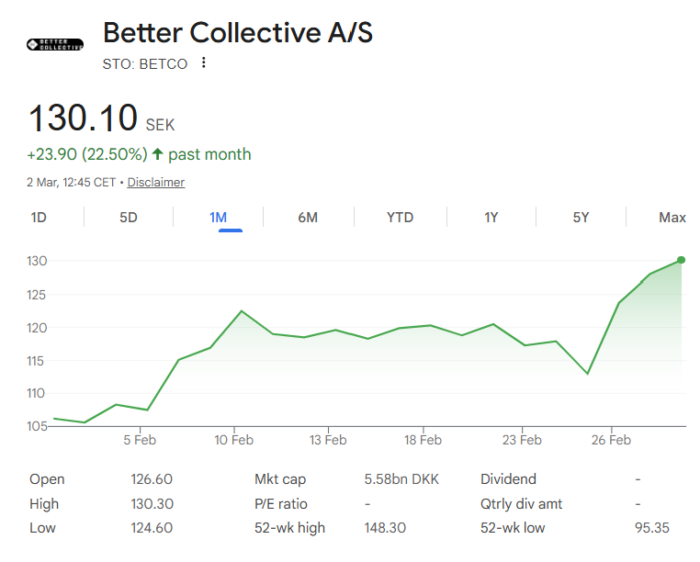
Task: Click the green upward arrow indicator
Action: 158,155
